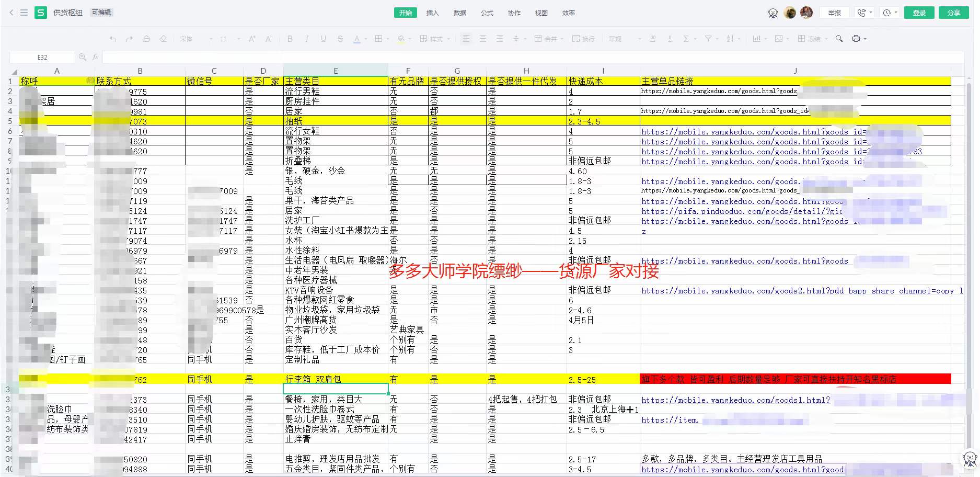Switch to the 插入 tab

coord(432,13)
